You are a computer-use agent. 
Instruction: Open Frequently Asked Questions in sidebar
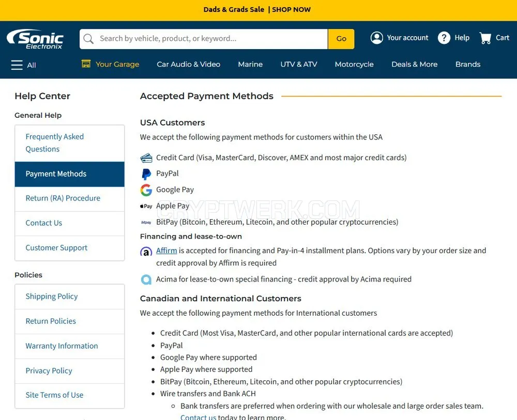point(70,143)
